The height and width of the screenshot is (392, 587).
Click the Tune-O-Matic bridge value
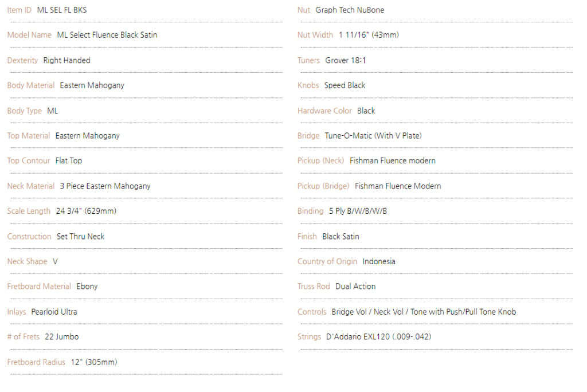point(373,136)
